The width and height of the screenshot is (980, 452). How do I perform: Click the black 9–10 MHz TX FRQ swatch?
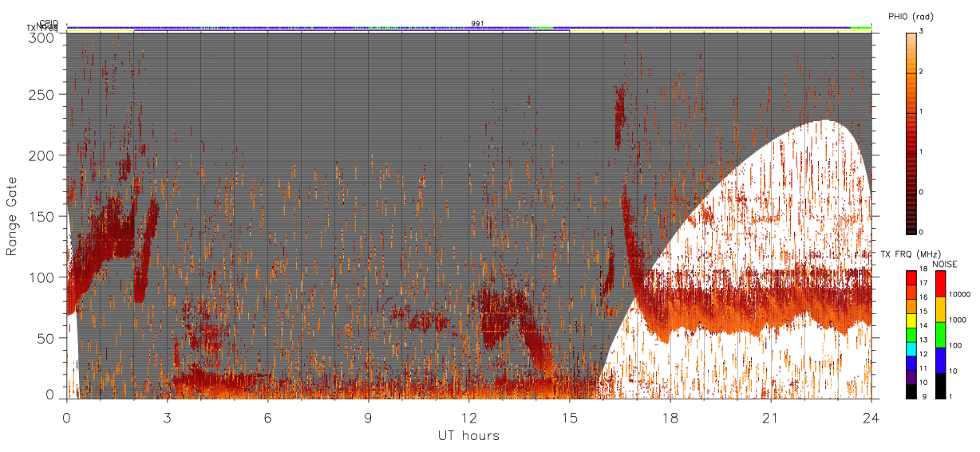coord(911,391)
